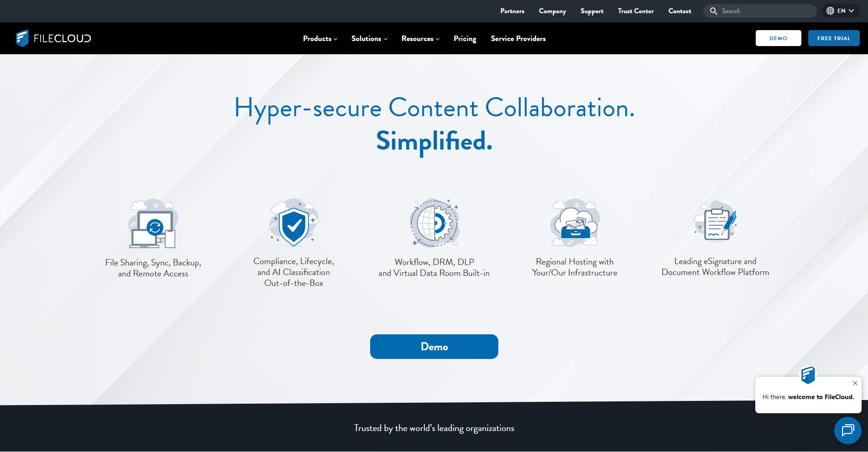Click the Contact link

click(680, 11)
